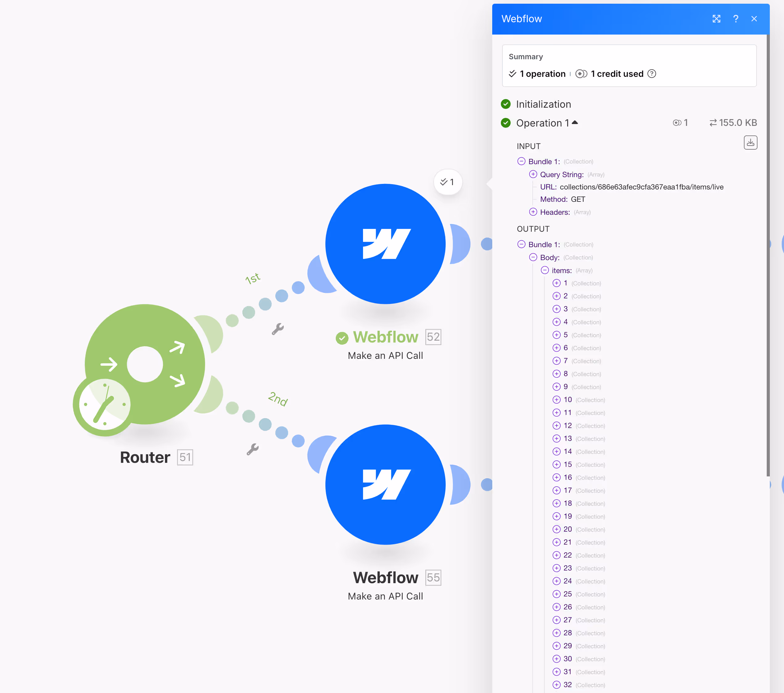Collapse the items array
The width and height of the screenshot is (784, 693).
point(545,270)
